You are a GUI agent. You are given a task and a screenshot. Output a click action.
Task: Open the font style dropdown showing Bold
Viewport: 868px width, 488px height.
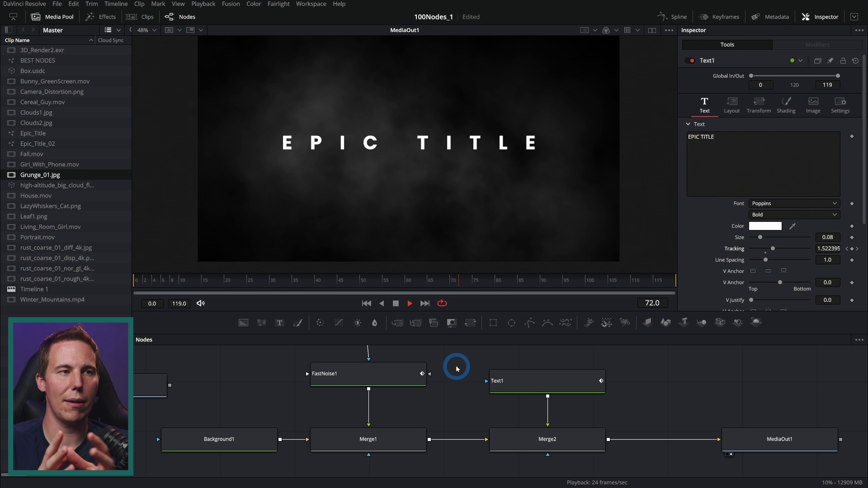tap(794, 215)
